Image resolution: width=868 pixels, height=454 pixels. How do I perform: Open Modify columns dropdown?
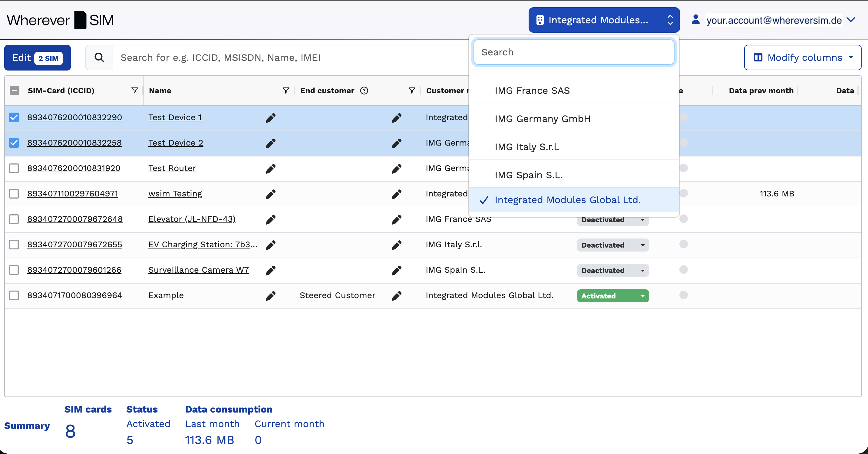[802, 58]
